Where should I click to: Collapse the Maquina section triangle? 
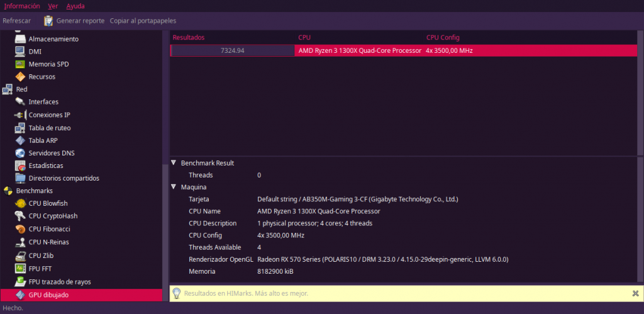(174, 187)
